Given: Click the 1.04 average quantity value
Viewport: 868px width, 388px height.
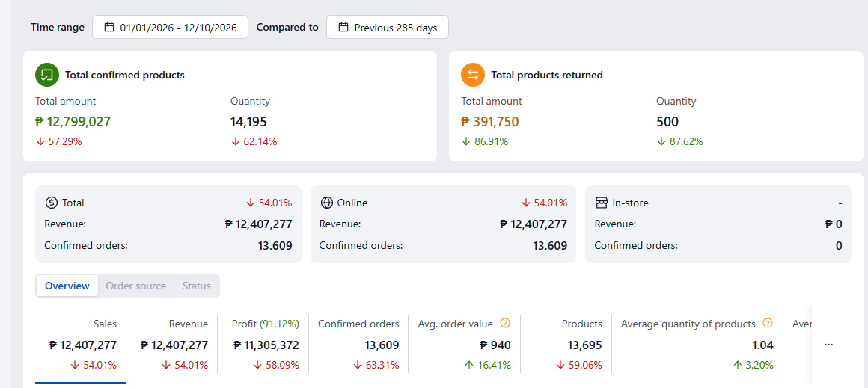Looking at the screenshot, I should tap(762, 345).
